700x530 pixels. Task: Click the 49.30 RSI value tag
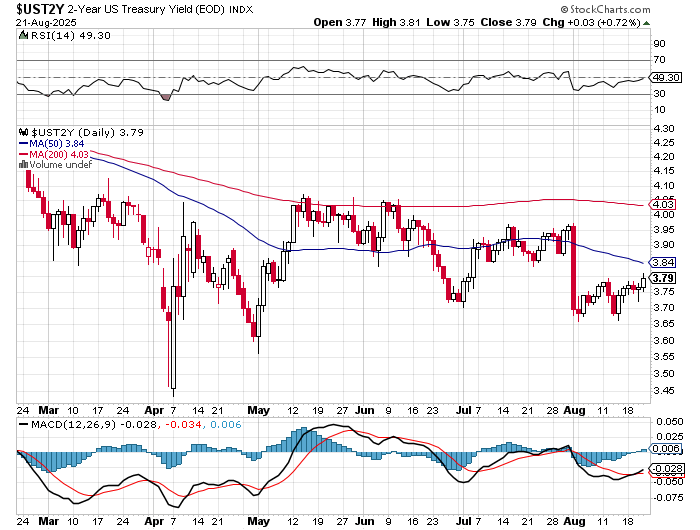click(x=664, y=77)
